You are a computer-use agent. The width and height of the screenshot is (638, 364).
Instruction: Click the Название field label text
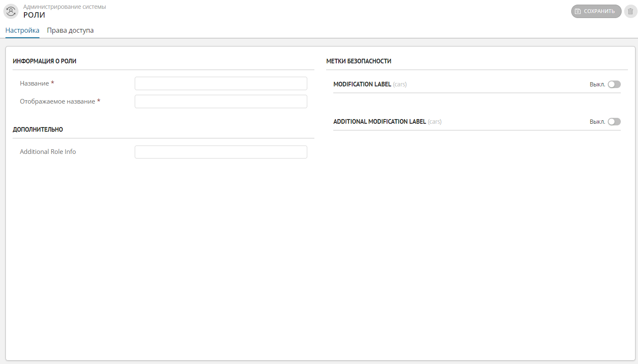[x=34, y=83]
